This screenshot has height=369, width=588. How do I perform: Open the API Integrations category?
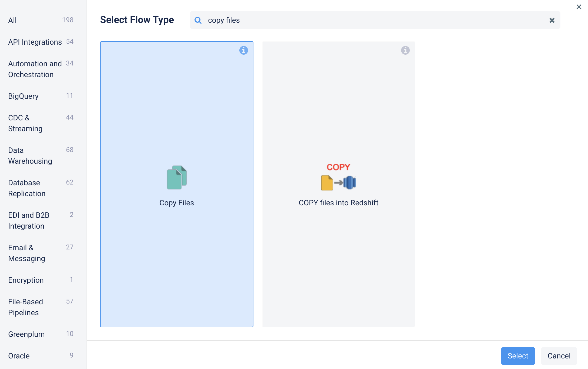(x=41, y=42)
